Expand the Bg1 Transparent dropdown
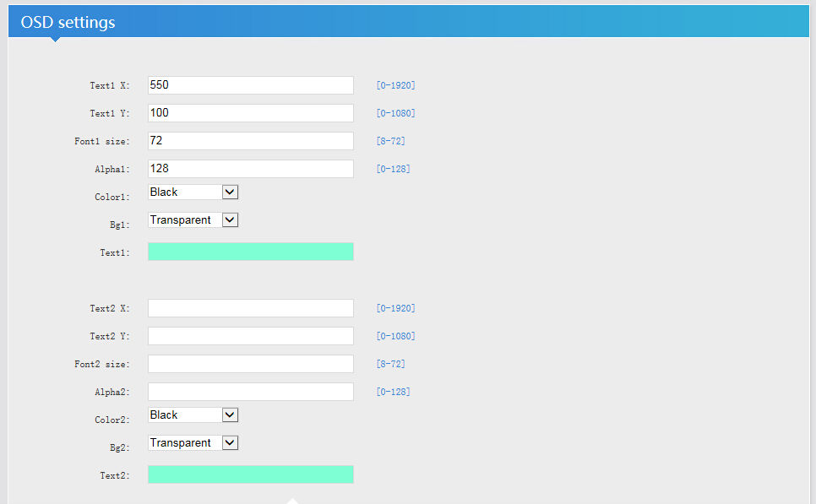The height and width of the screenshot is (504, 816). pyautogui.click(x=193, y=220)
